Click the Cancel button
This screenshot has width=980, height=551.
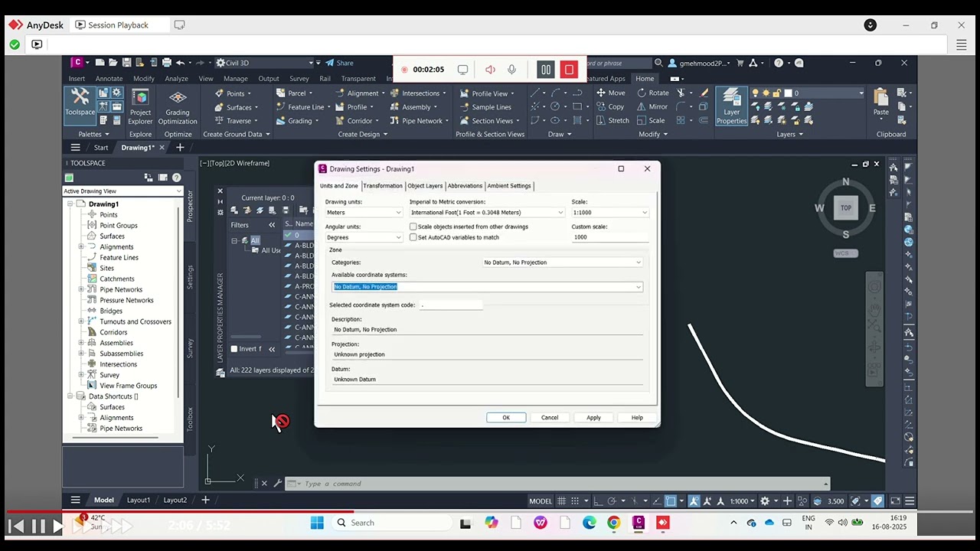tap(550, 418)
